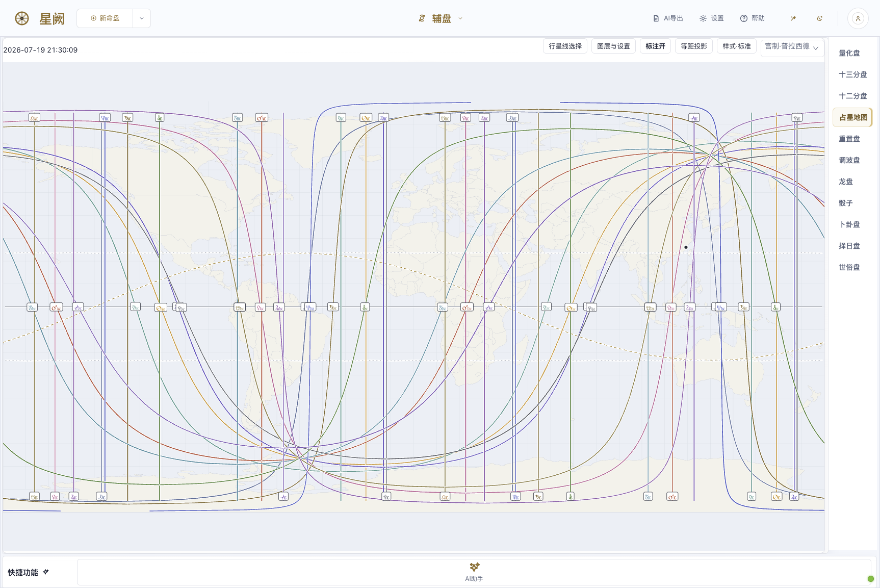Click the Neptune MC line marker
The image size is (880, 588).
105,118
